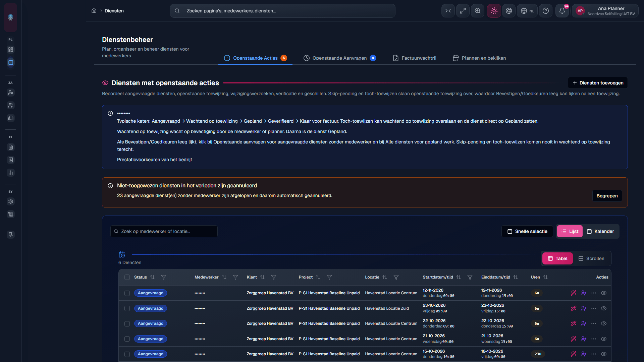The image size is (644, 362).
Task: Open the dashboard grid icon in sidebar
Action: pos(11,50)
